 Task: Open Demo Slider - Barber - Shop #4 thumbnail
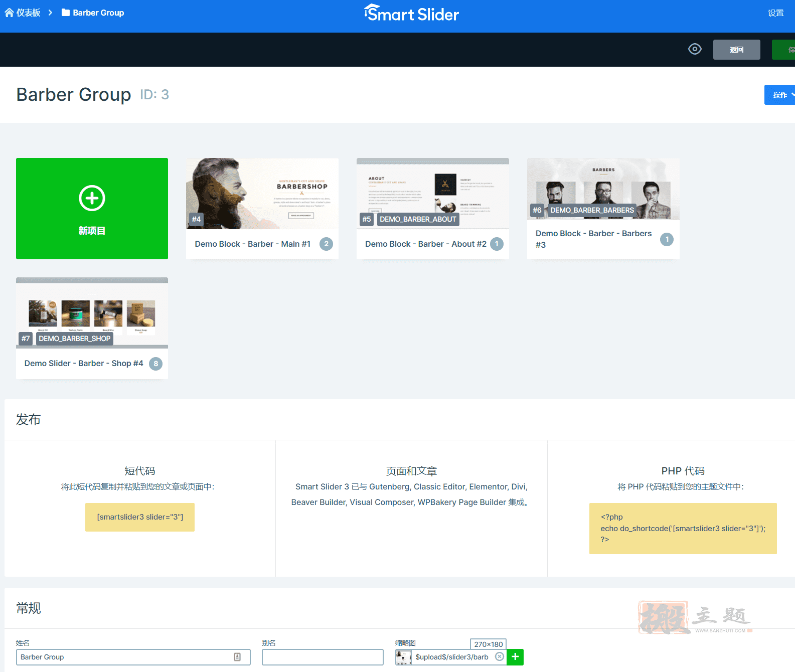[x=92, y=313]
